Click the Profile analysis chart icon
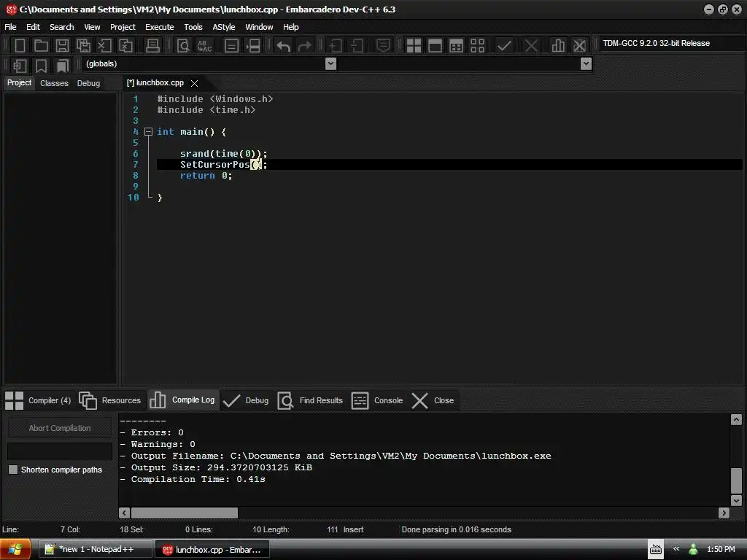This screenshot has width=747, height=560. click(558, 46)
